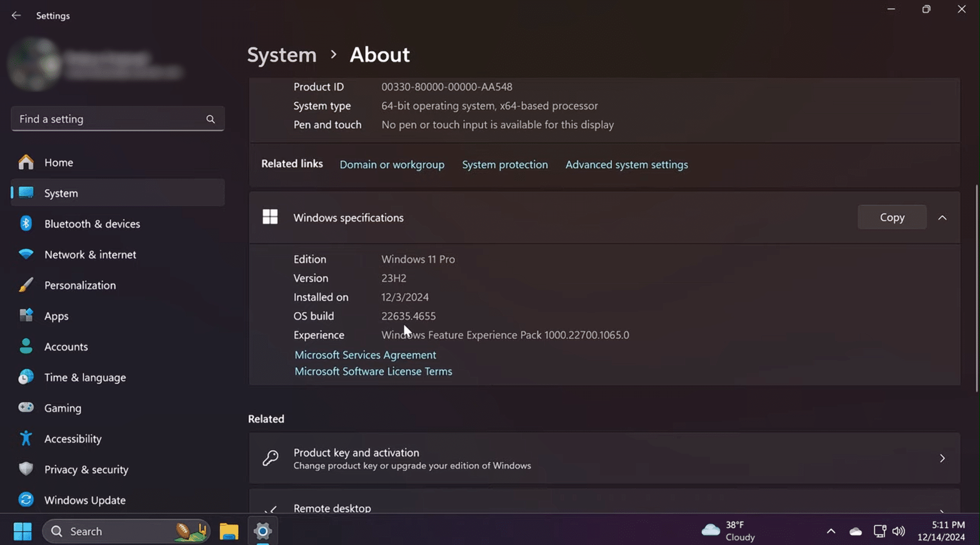The height and width of the screenshot is (545, 980).
Task: Open Microsoft Services Agreement link
Action: (x=365, y=355)
